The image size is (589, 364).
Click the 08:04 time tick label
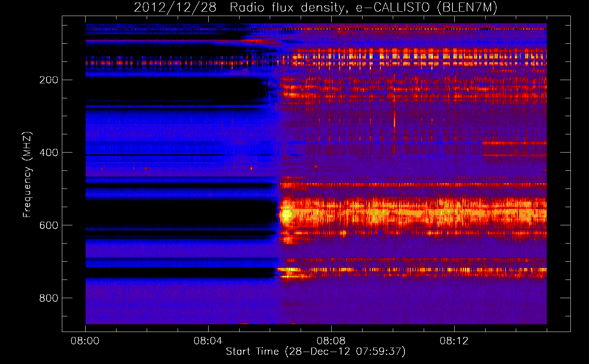(208, 341)
